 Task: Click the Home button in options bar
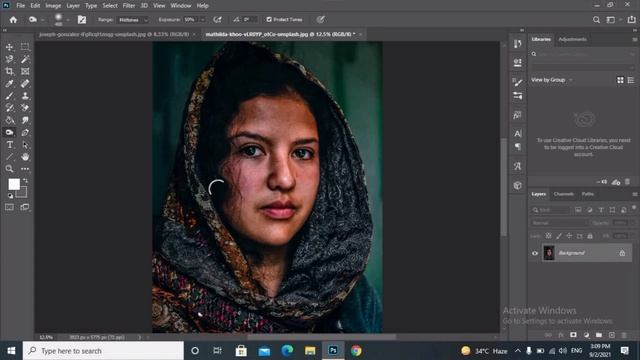pyautogui.click(x=13, y=20)
